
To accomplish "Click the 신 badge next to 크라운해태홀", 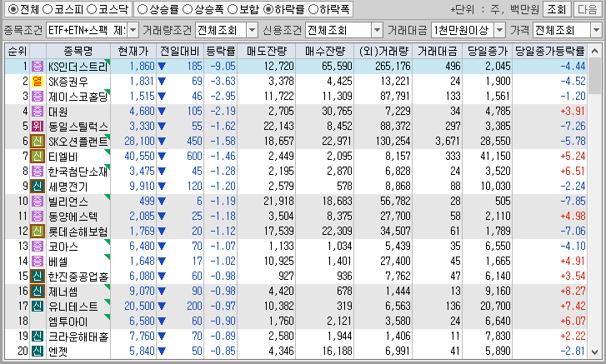I will pos(38,337).
